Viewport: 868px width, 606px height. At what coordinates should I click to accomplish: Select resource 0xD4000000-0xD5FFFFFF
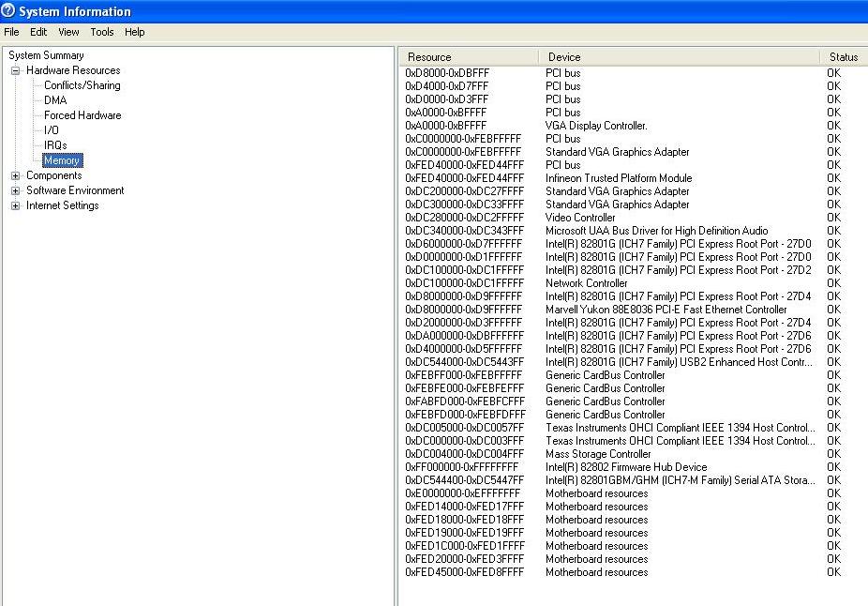(463, 349)
